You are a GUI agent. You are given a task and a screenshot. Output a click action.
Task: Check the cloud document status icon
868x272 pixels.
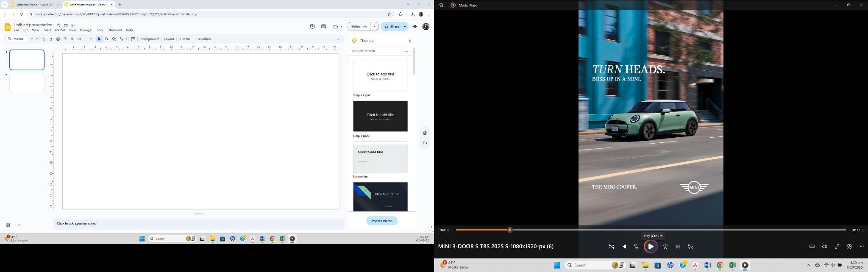point(73,25)
